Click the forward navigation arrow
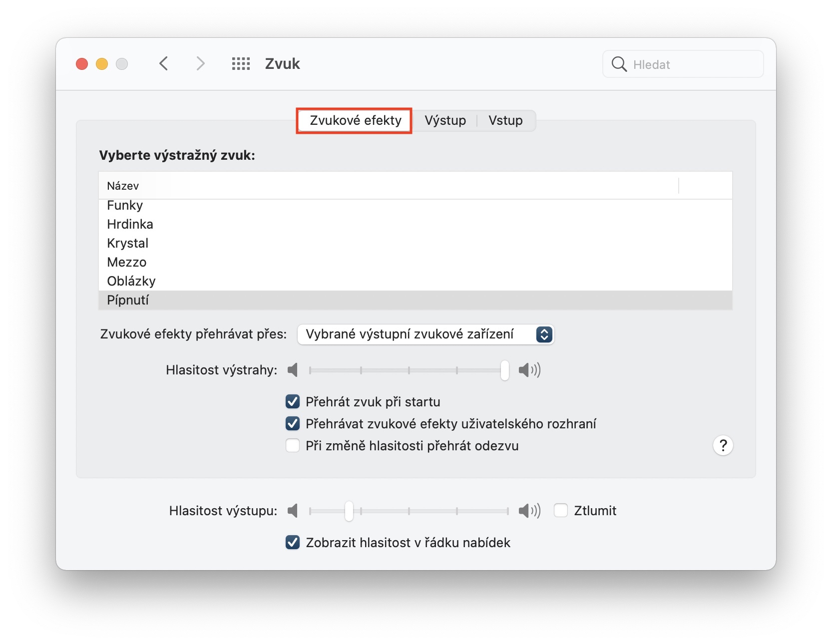Image resolution: width=832 pixels, height=644 pixels. tap(200, 63)
